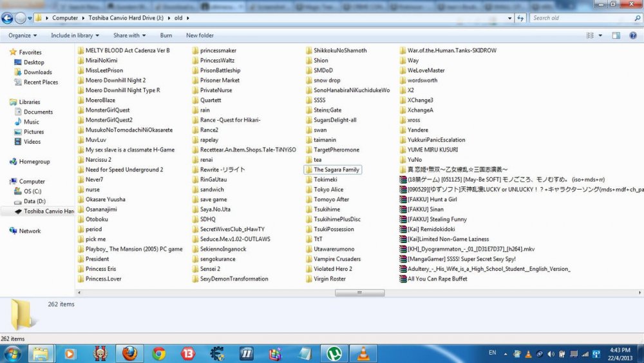Viewport: 644px width, 363px height.
Task: Click the Windows Start button
Action: point(13,353)
